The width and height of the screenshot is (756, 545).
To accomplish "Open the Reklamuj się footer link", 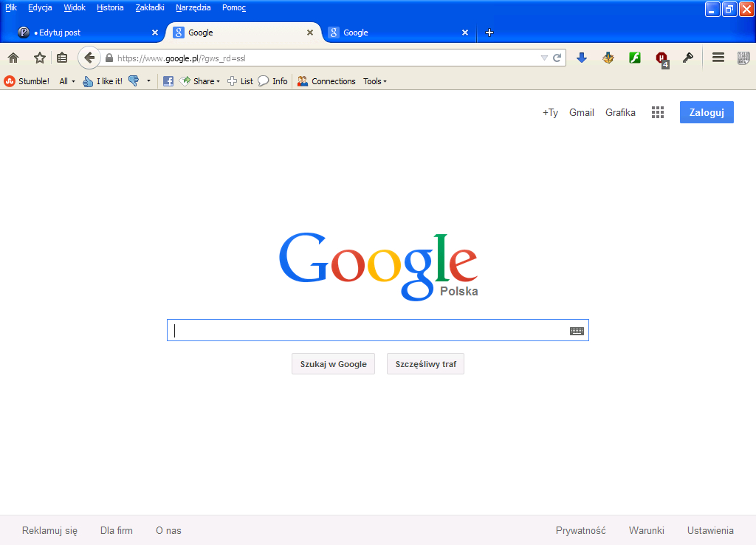I will pos(49,530).
